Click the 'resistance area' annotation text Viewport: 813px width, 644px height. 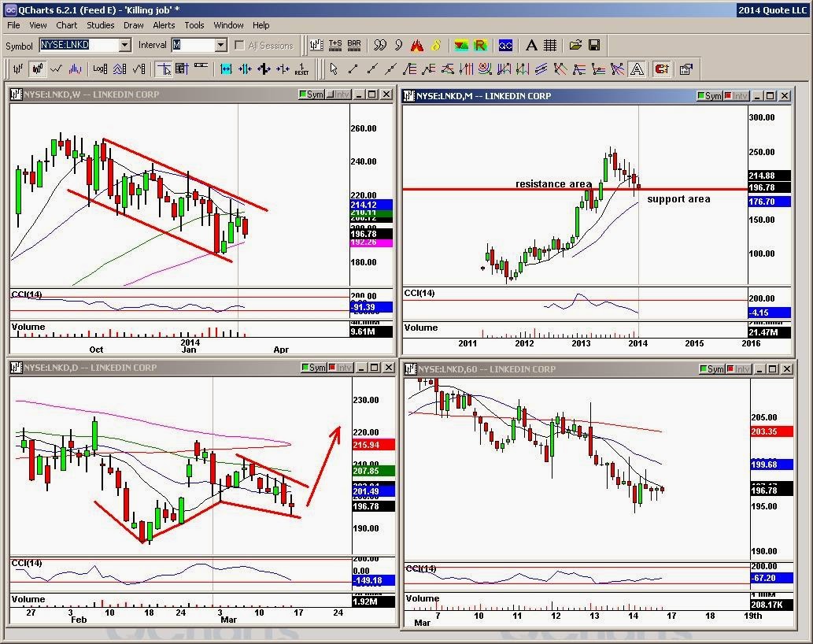point(553,183)
